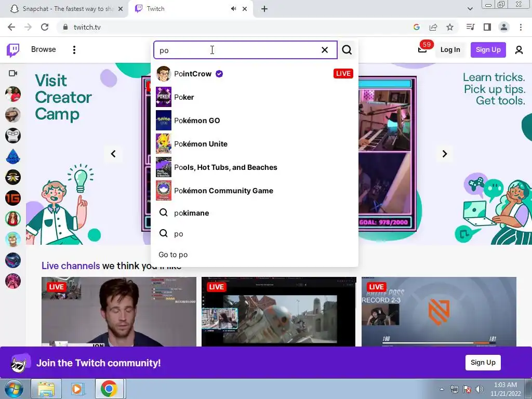Click the Twitch logo home icon
The width and height of the screenshot is (532, 399).
coord(13,50)
